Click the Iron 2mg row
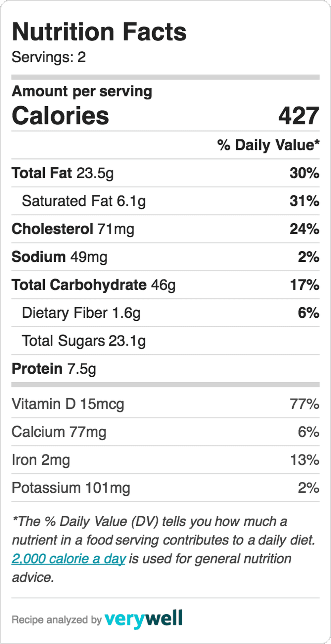This screenshot has width=331, height=644. (165, 460)
